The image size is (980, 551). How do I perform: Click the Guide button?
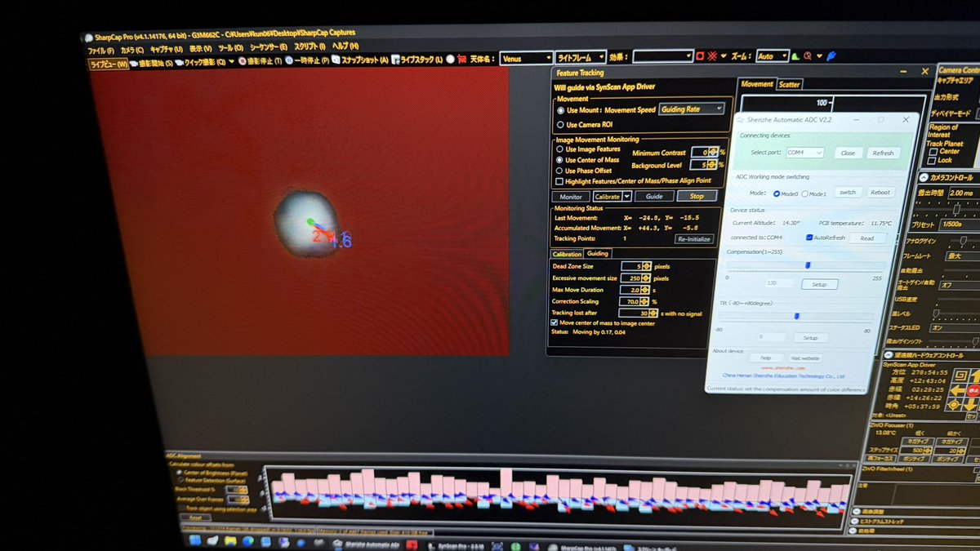(654, 196)
